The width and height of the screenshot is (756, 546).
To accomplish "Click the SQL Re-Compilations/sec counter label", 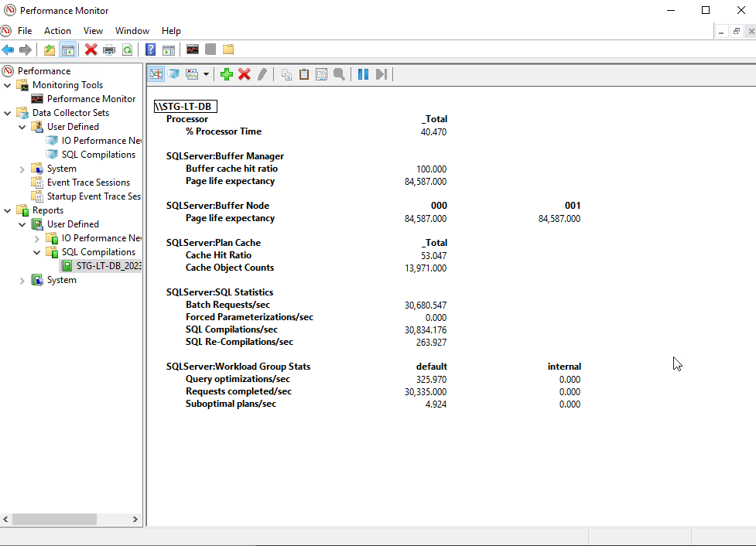I will pos(239,342).
